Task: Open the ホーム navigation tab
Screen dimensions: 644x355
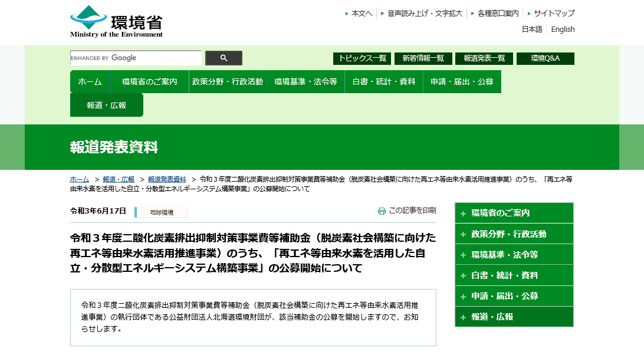Action: coord(90,82)
